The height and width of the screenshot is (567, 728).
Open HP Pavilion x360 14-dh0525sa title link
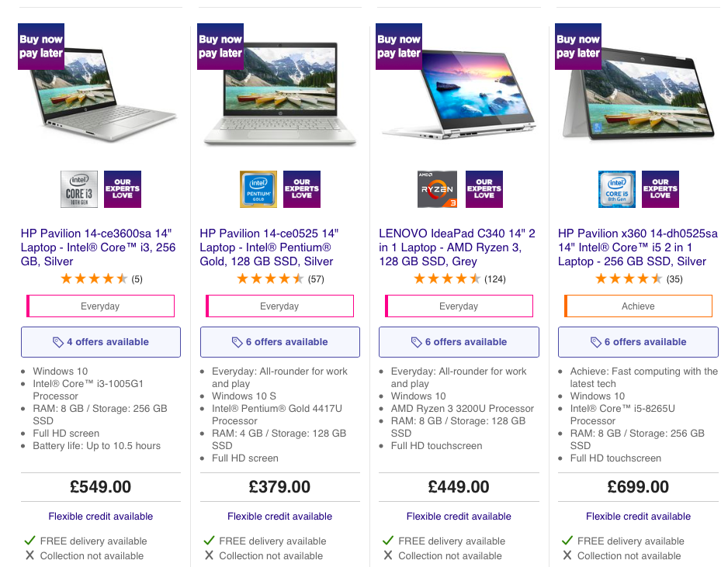637,247
